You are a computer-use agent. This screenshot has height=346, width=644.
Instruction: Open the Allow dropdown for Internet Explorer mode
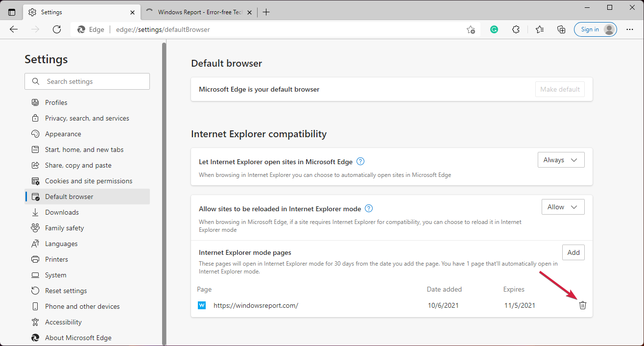pos(563,206)
